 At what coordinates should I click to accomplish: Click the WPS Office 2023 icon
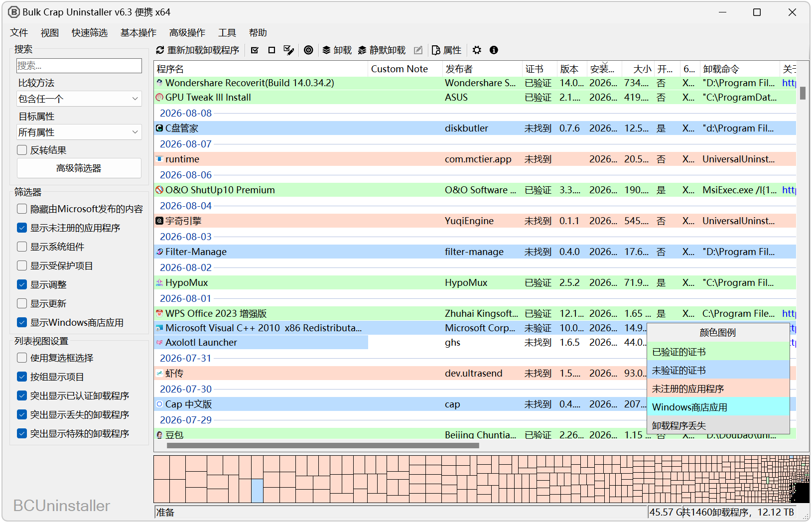click(159, 313)
